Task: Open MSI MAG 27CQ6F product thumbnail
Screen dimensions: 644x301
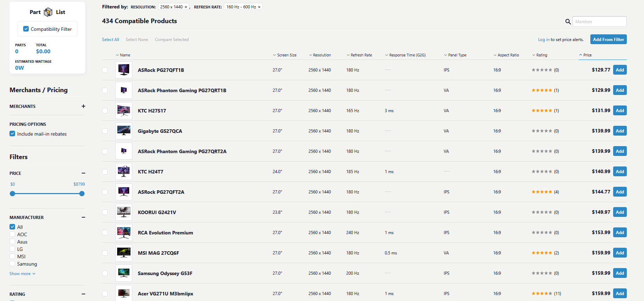Action: (x=124, y=253)
